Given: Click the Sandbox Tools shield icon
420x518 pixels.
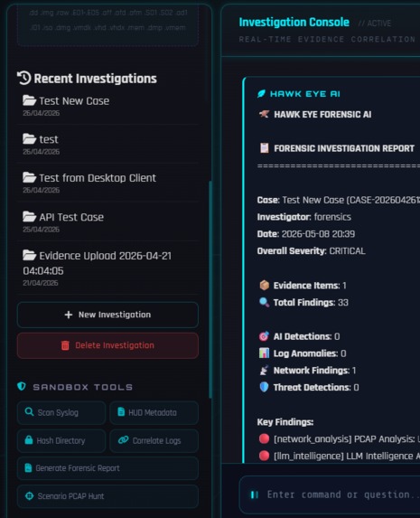Looking at the screenshot, I should pyautogui.click(x=22, y=386).
